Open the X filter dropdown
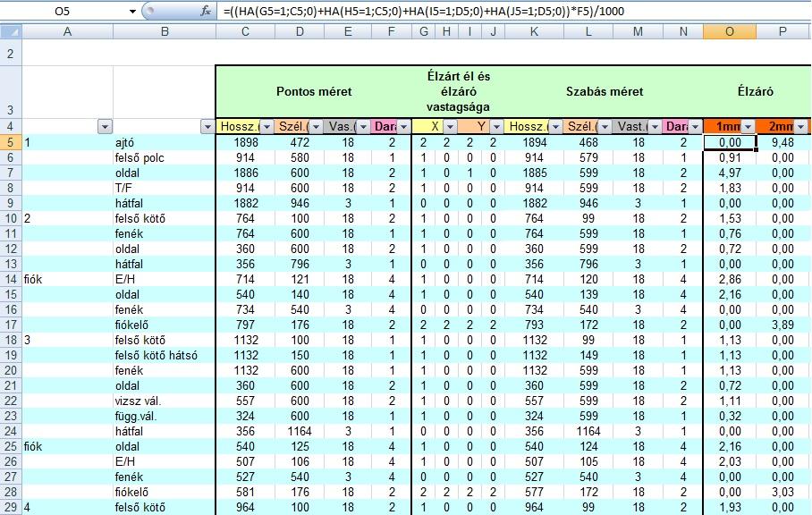Screen dimensions: 812x515 (450, 127)
